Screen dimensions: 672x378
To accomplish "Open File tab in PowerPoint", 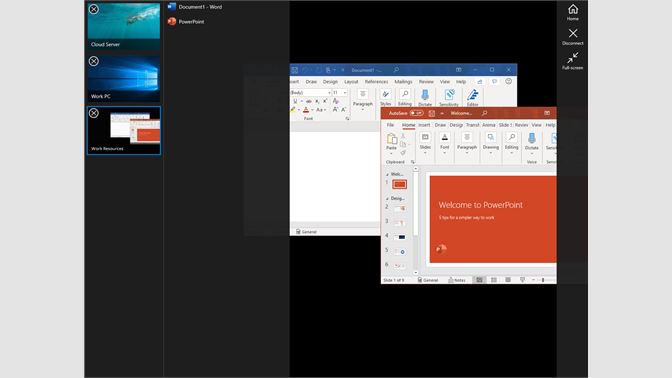I will [390, 125].
